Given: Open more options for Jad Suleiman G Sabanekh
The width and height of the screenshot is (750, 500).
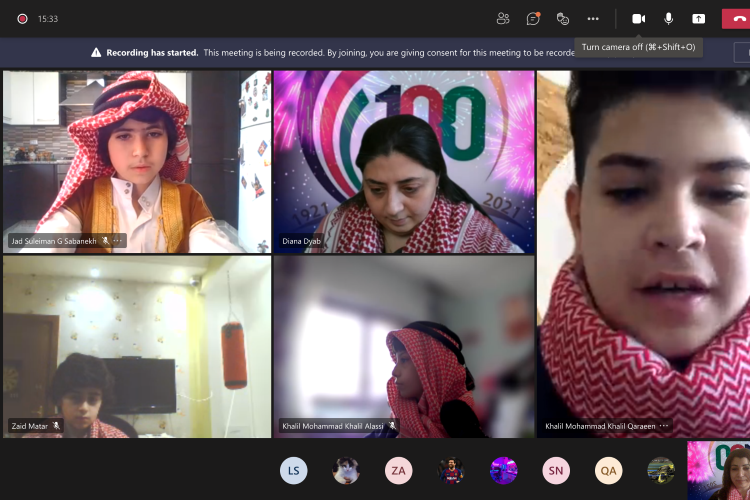Looking at the screenshot, I should pyautogui.click(x=118, y=241).
